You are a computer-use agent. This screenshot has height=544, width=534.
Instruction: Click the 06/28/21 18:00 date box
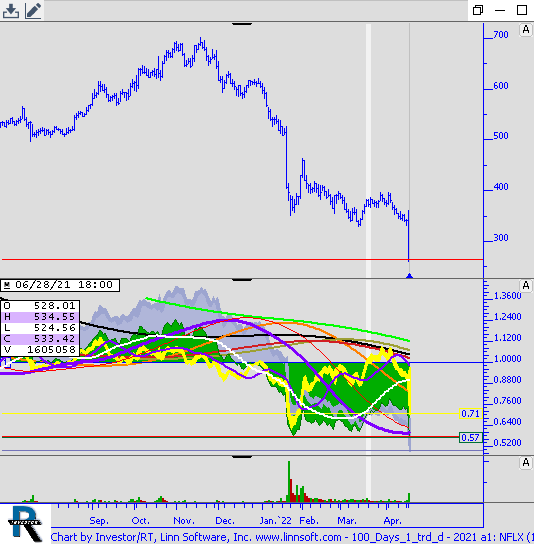point(60,285)
